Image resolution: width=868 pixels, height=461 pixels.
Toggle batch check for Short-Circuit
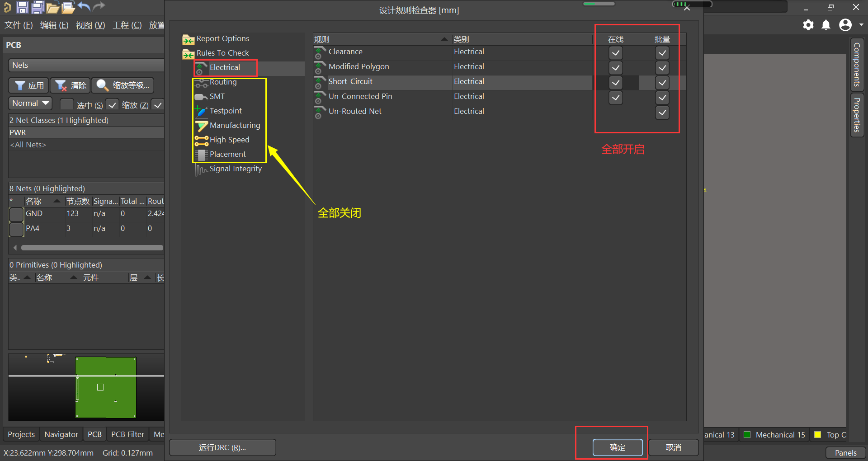662,83
